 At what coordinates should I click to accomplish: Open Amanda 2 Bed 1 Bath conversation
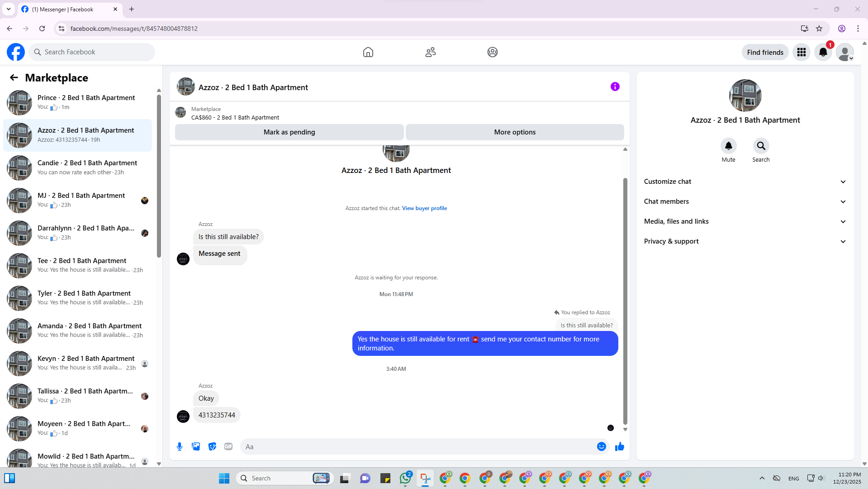coord(78,331)
